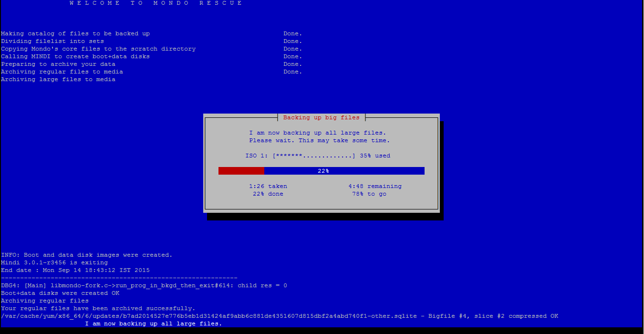Click the 'Dividing filelist into sets' line

[x=52, y=42]
